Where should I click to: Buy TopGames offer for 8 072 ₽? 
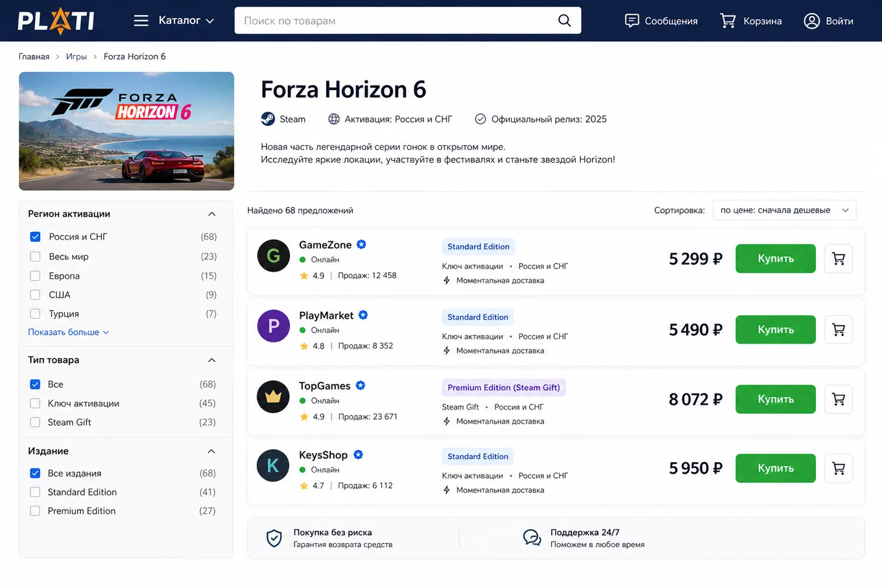tap(776, 399)
